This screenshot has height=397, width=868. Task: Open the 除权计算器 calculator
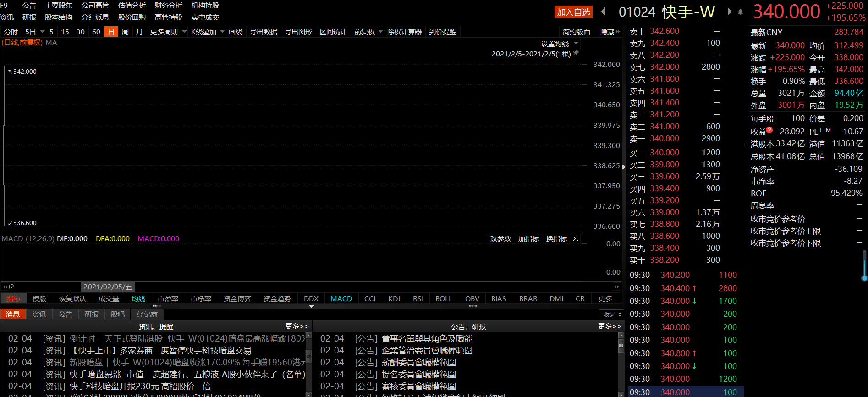(x=404, y=32)
